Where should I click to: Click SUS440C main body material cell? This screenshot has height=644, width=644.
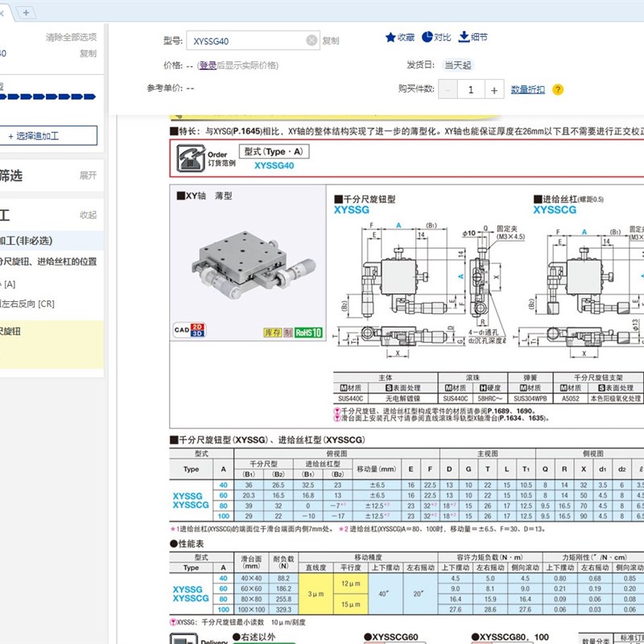coord(351,398)
